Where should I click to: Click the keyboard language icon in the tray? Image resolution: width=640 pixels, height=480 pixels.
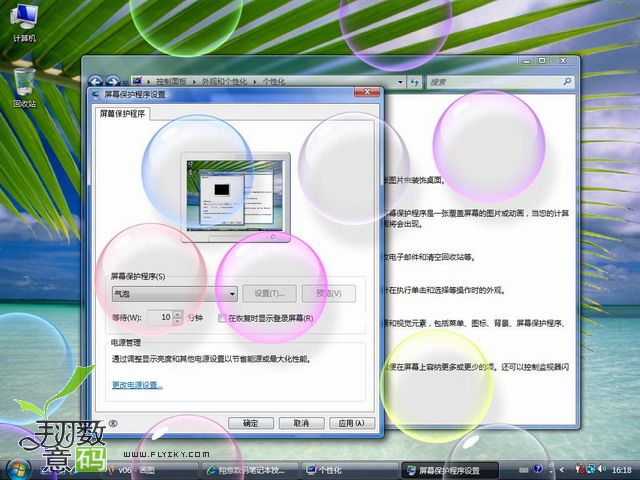tap(524, 470)
